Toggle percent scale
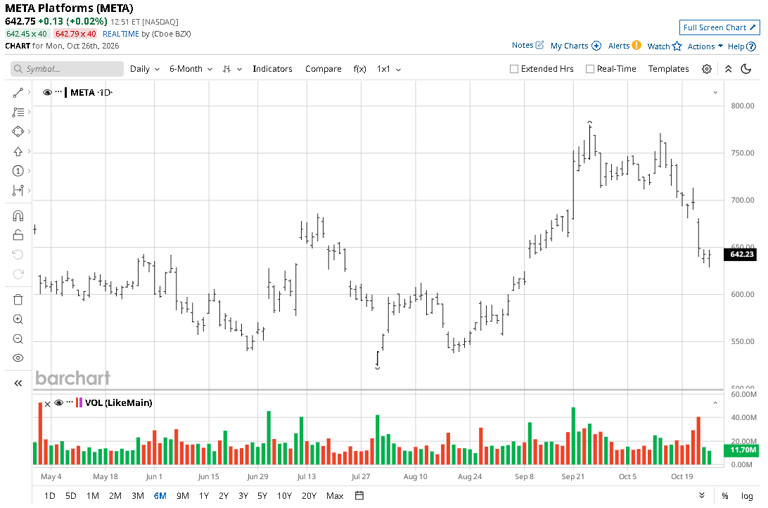Image resolution: width=768 pixels, height=508 pixels. click(x=725, y=496)
